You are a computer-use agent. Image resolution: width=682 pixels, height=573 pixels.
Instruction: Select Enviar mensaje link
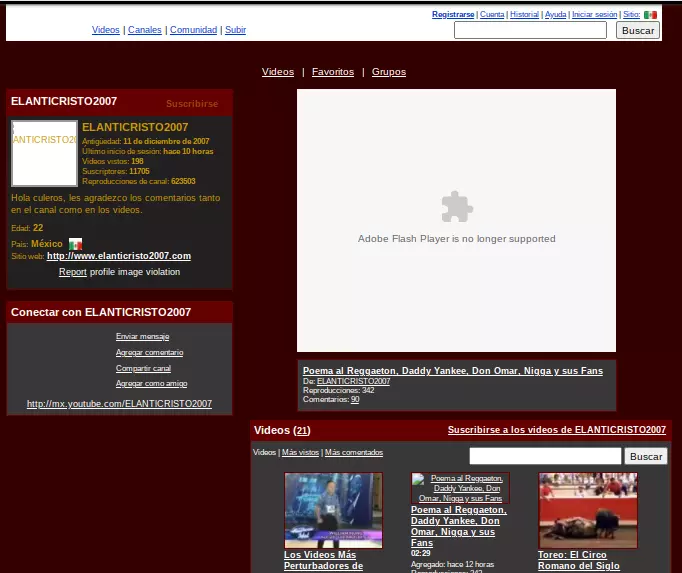click(142, 337)
